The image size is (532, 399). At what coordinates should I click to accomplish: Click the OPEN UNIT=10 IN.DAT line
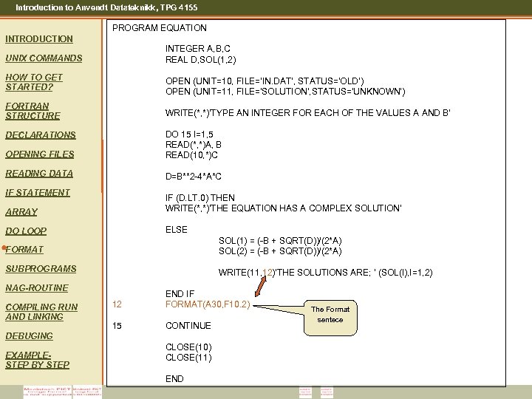point(265,81)
